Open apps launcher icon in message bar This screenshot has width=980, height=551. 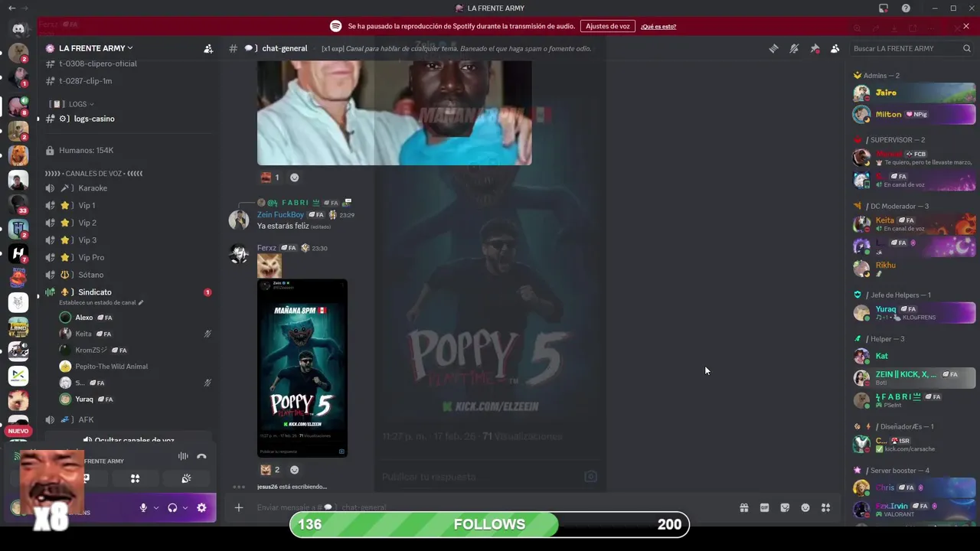click(825, 507)
